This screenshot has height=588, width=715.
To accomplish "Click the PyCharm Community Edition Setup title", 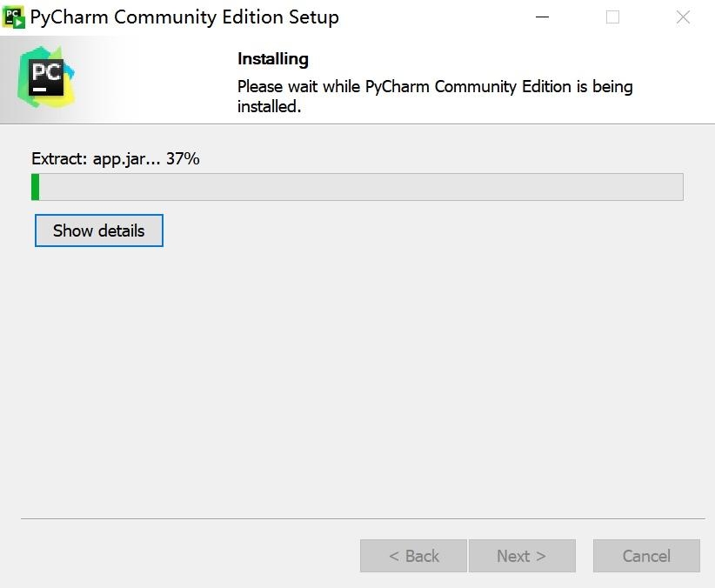I will pos(184,16).
